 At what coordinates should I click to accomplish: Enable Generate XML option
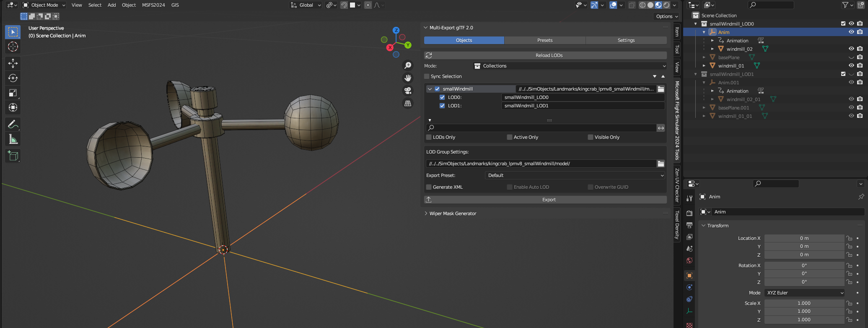429,187
